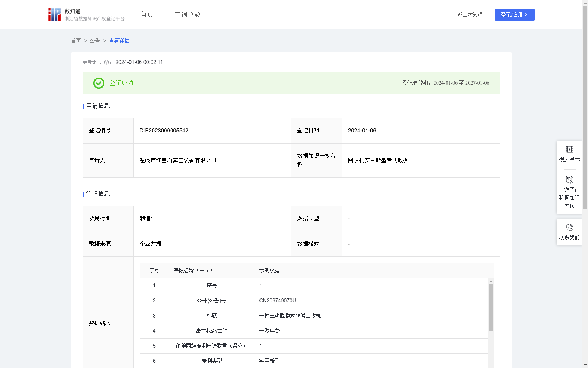Select the 法律状态/事件 field name cell
Image resolution: width=588 pixels, height=368 pixels.
coord(212,331)
